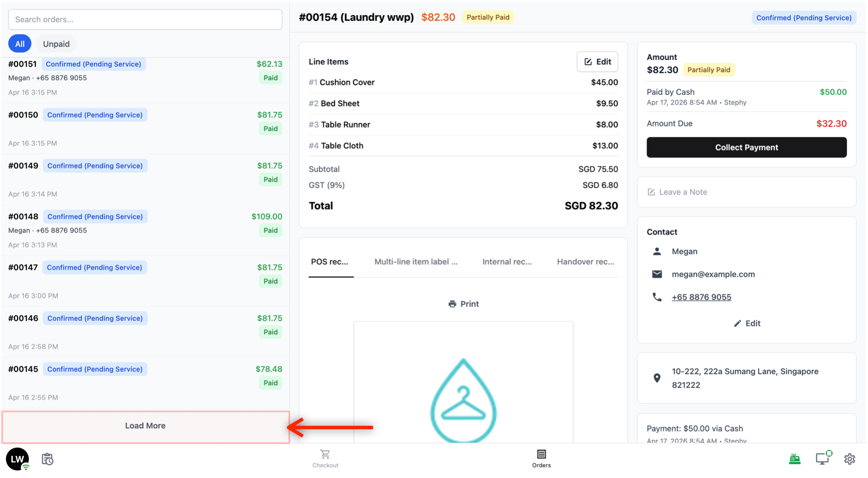Image resolution: width=868 pixels, height=478 pixels.
Task: Click the green cash register icon
Action: pos(794,459)
